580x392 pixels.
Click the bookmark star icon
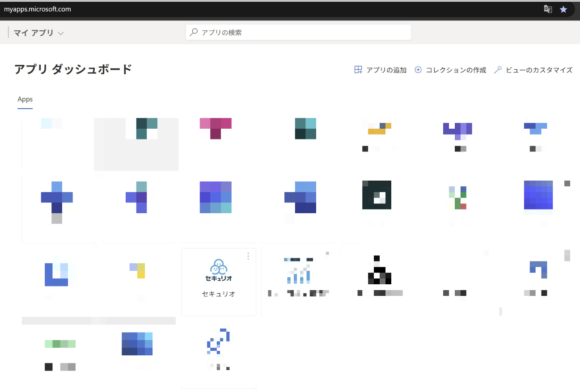point(563,9)
